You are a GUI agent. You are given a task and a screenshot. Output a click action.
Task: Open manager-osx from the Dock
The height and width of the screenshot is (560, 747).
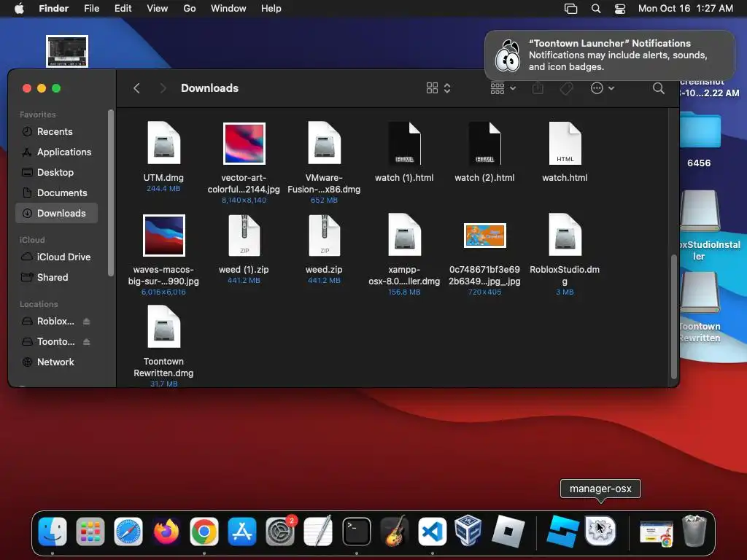click(x=600, y=530)
